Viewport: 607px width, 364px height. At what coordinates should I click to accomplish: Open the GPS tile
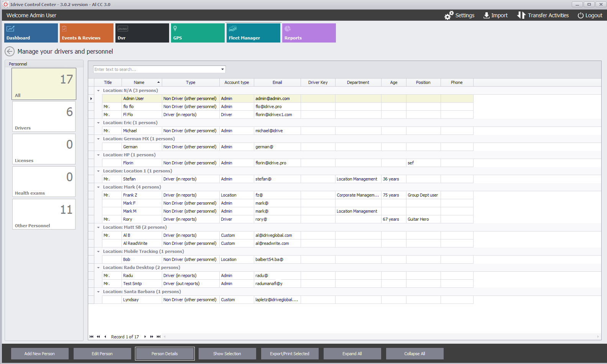[197, 33]
